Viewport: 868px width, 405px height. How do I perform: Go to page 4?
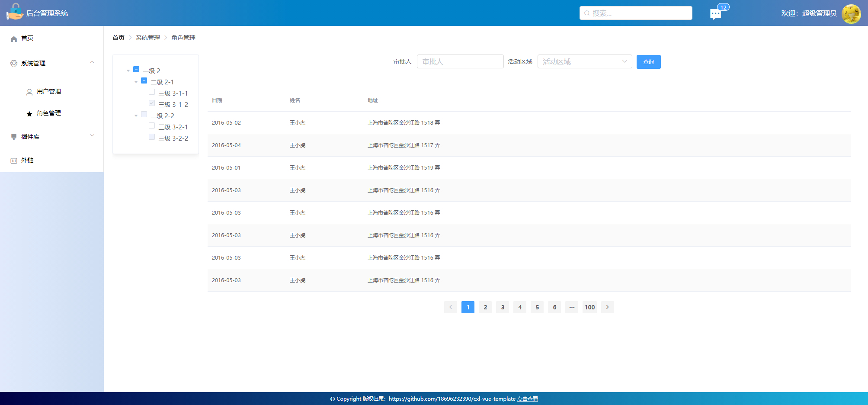(520, 307)
